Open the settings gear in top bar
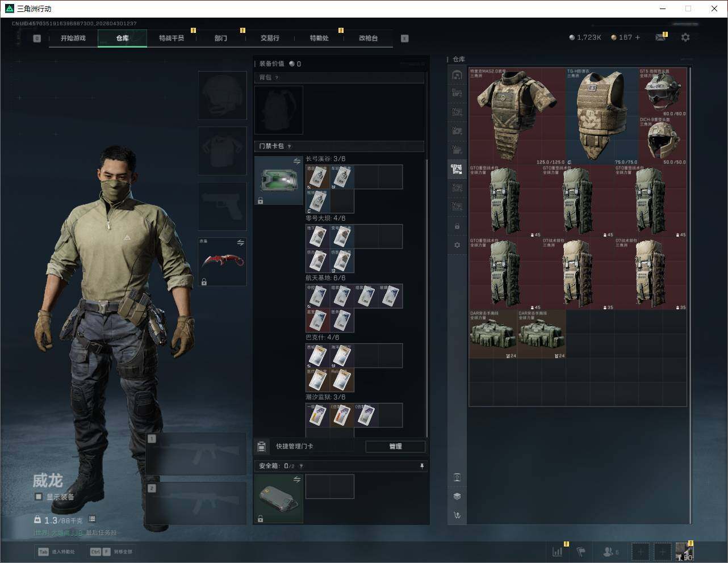The height and width of the screenshot is (563, 728). click(x=685, y=37)
